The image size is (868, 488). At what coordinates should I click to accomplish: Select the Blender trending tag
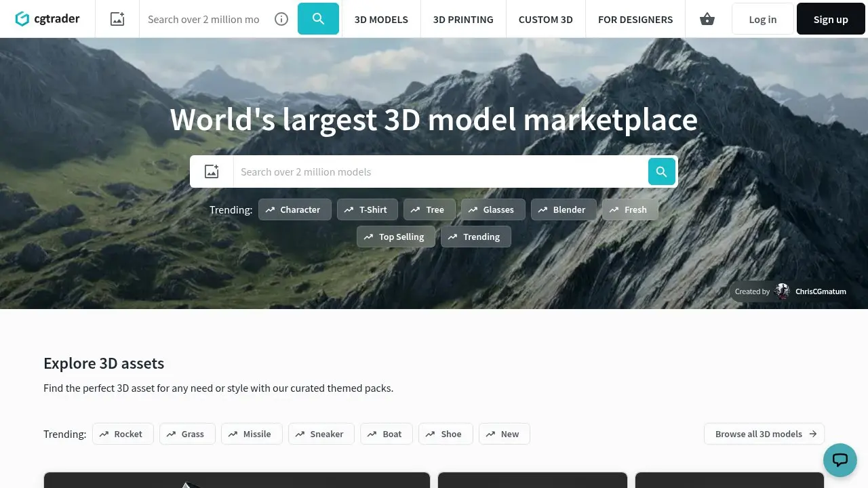564,209
